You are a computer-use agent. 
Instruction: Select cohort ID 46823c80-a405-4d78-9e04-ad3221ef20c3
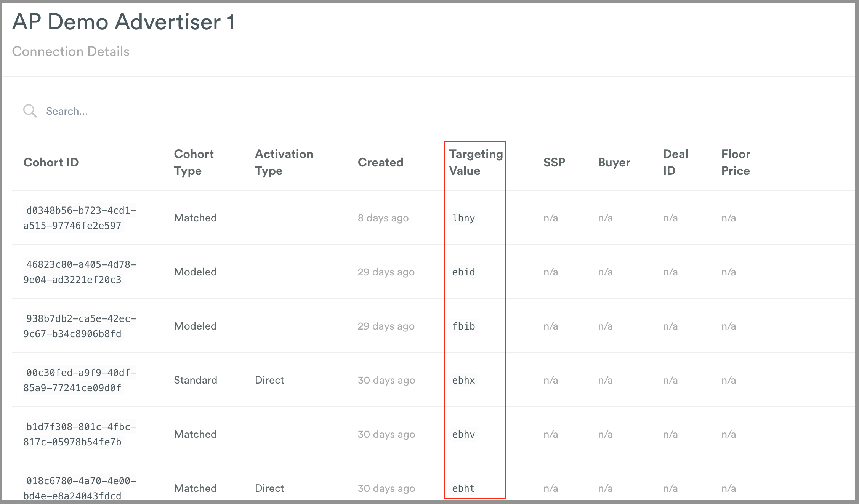80,272
